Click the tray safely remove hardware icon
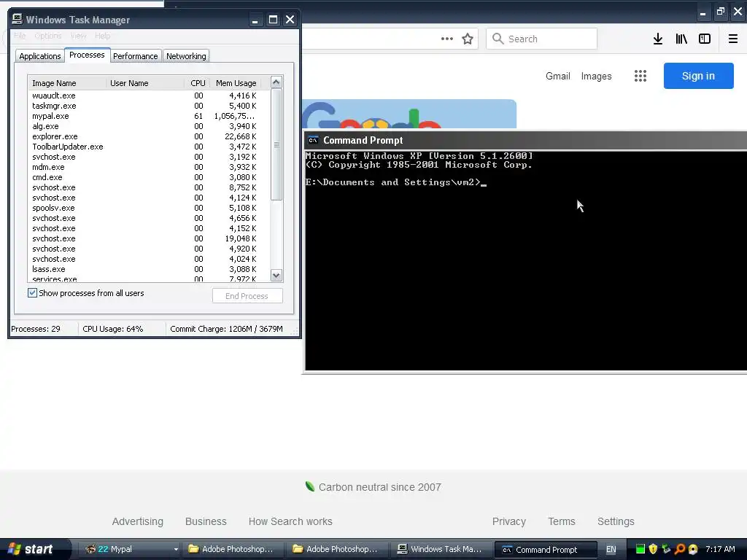This screenshot has width=747, height=560. pos(667,549)
